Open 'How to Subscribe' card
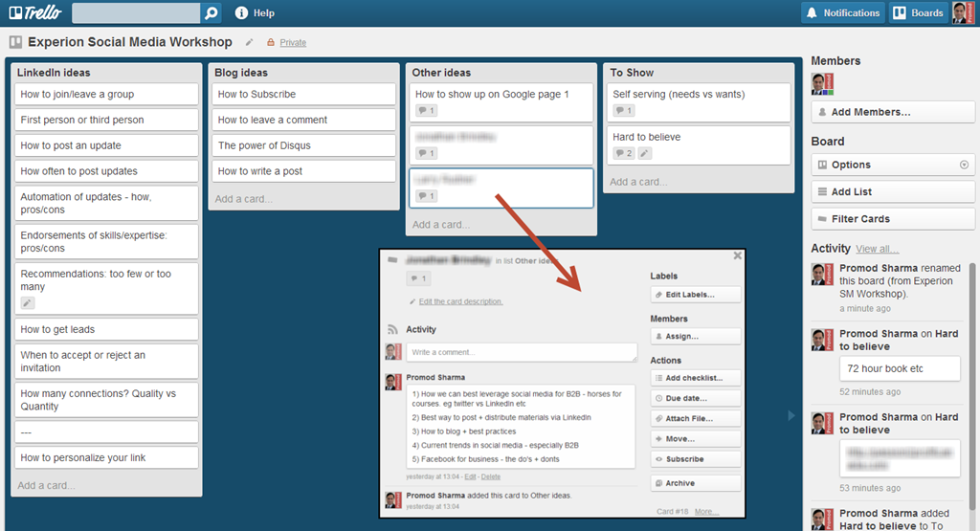 point(303,95)
